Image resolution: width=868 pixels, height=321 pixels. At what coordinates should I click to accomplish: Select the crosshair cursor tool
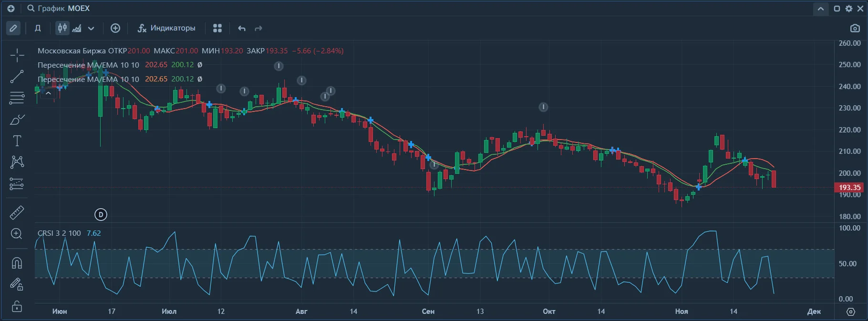(x=17, y=55)
